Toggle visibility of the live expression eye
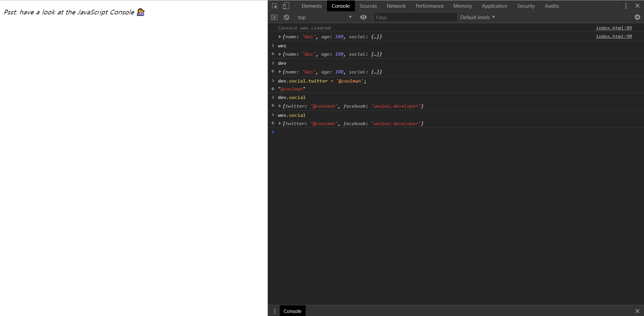Image resolution: width=644 pixels, height=316 pixels. [363, 17]
